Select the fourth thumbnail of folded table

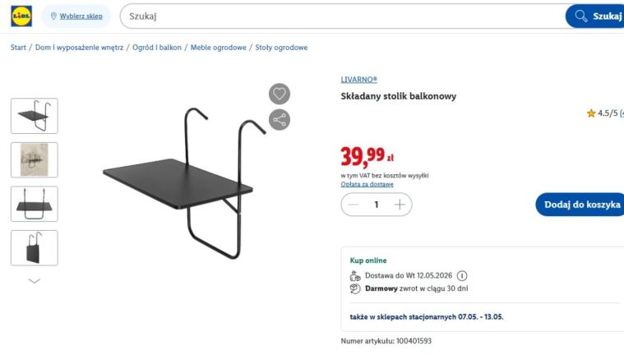pyautogui.click(x=35, y=248)
